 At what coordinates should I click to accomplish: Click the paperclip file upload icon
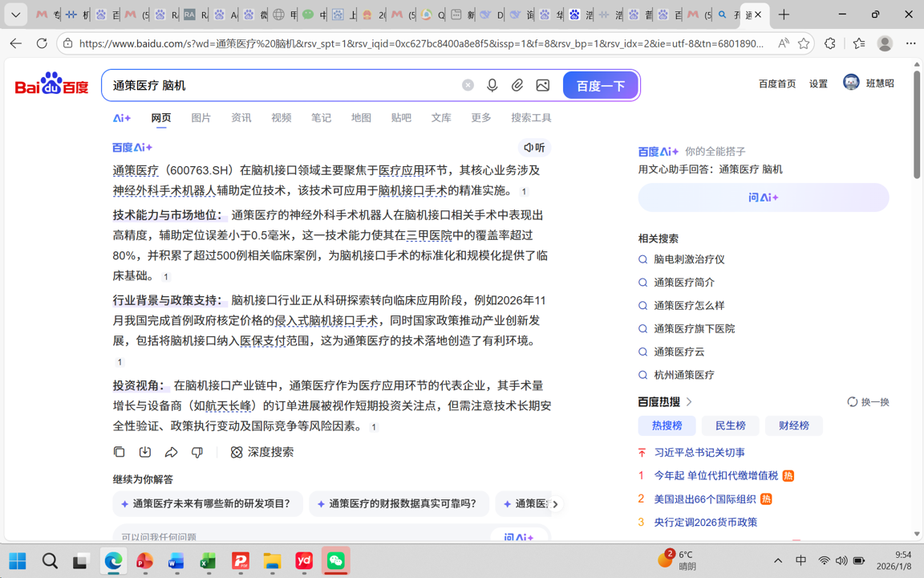(x=517, y=85)
